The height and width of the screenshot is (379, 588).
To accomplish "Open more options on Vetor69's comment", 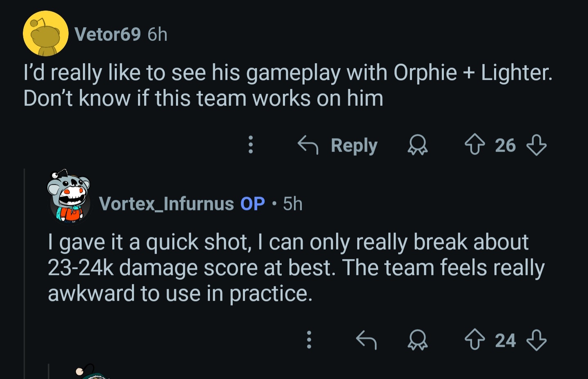I will pos(251,145).
